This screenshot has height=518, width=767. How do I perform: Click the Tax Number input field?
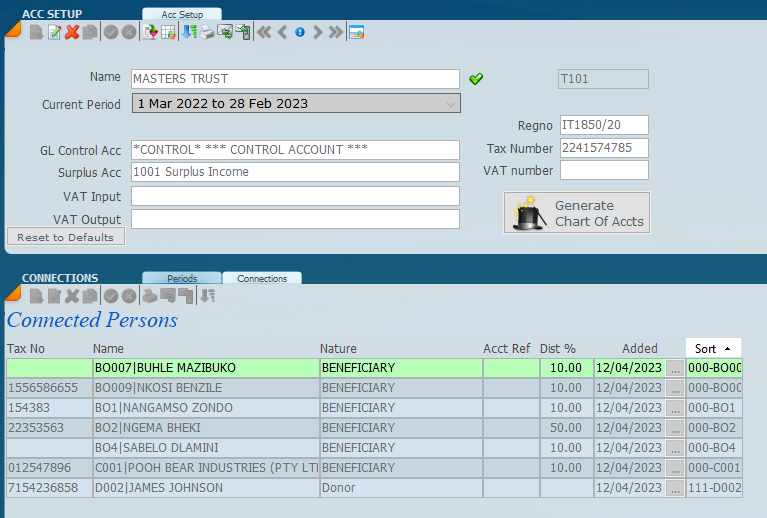coord(603,148)
